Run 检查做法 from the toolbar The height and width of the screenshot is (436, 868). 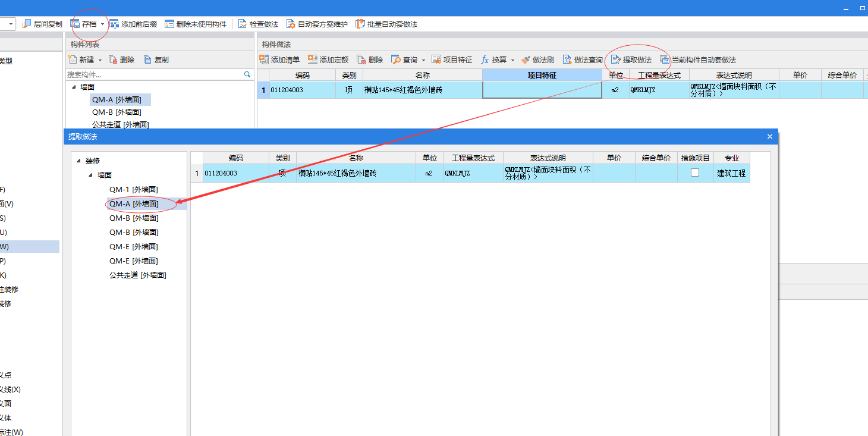pyautogui.click(x=258, y=24)
